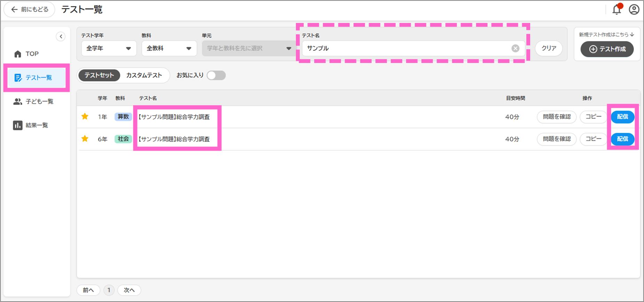Open the notification bell icon
Screen dimensions: 644x302
point(616,10)
